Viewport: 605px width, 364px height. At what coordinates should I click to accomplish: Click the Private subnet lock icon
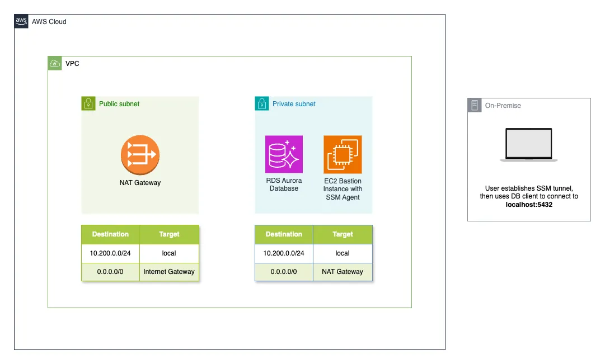click(x=261, y=103)
